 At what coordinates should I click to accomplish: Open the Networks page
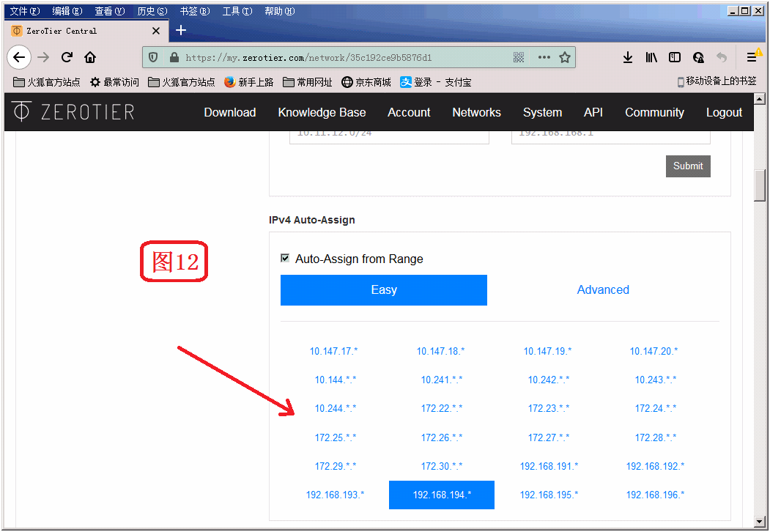point(476,113)
